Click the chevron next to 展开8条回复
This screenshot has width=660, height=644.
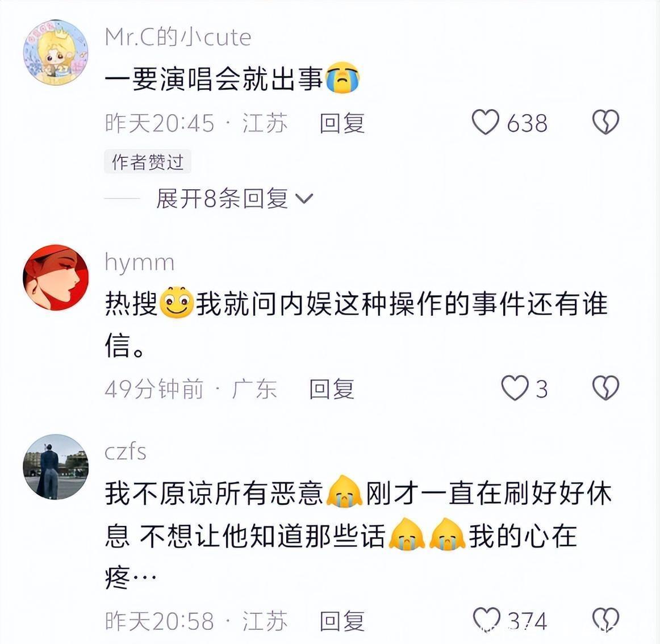[x=304, y=198]
